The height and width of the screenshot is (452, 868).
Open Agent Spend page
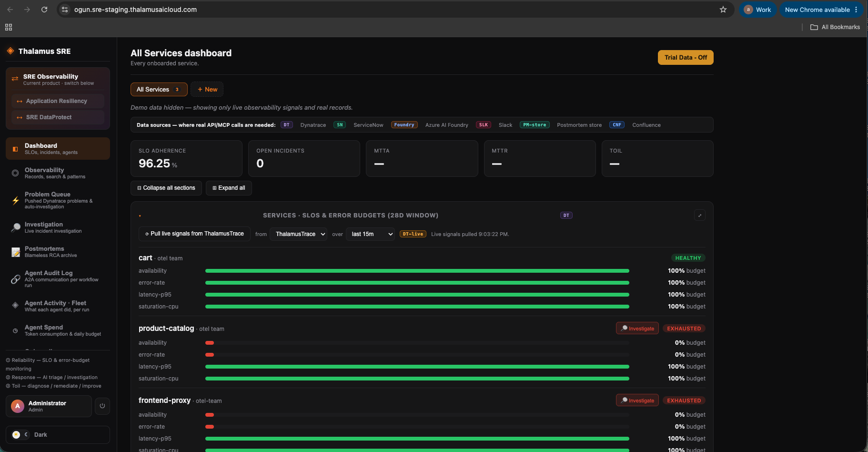coord(58,330)
